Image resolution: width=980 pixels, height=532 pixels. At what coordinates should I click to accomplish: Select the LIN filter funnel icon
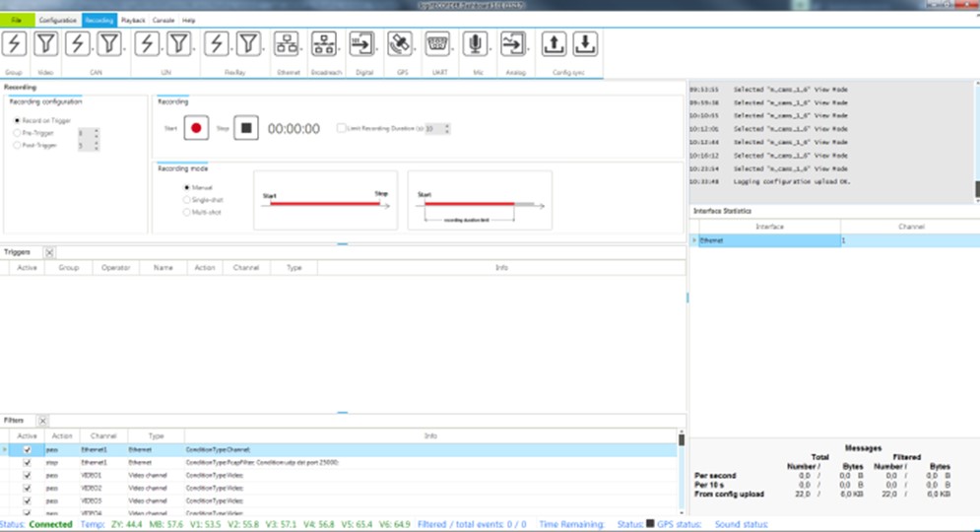tap(178, 43)
